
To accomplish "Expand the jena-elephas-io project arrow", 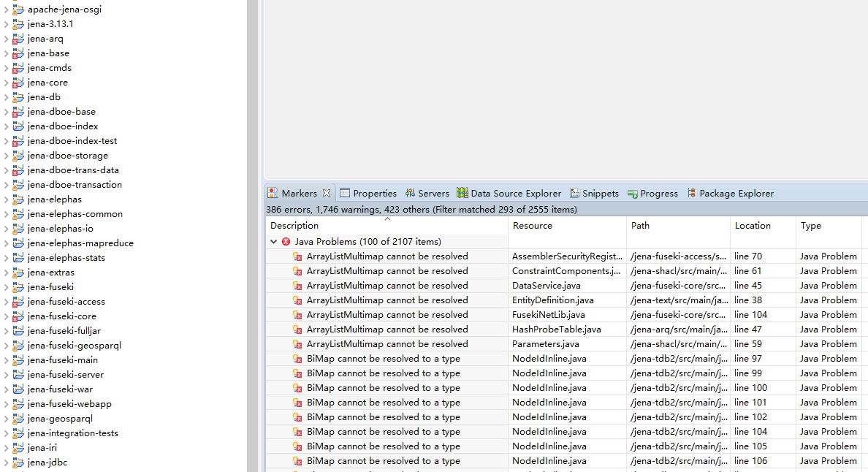I will (6, 229).
